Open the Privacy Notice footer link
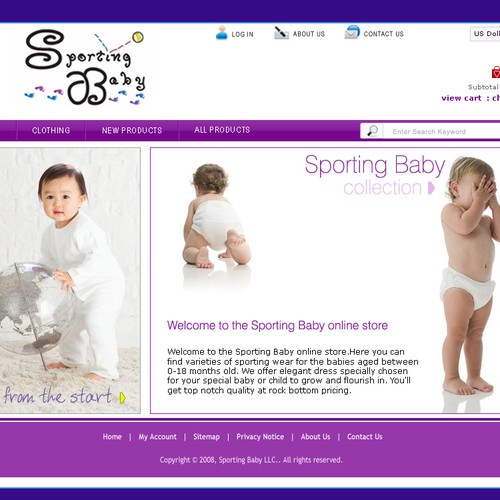This screenshot has width=500, height=500. (260, 437)
